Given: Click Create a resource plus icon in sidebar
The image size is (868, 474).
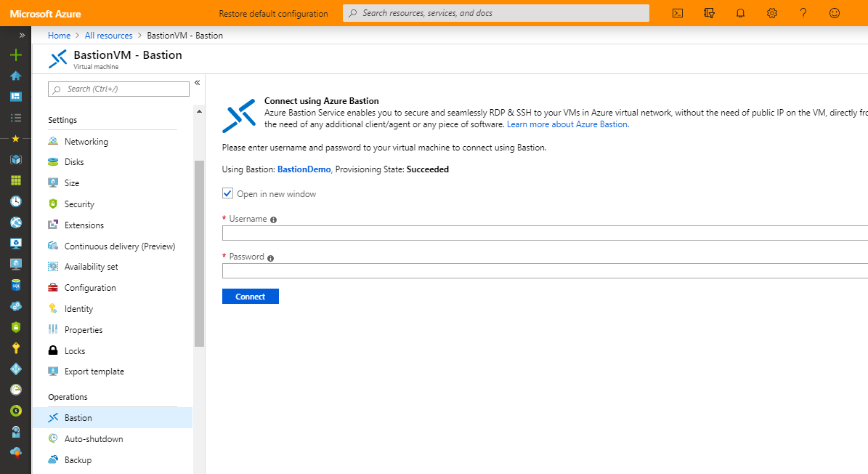Looking at the screenshot, I should 15,53.
